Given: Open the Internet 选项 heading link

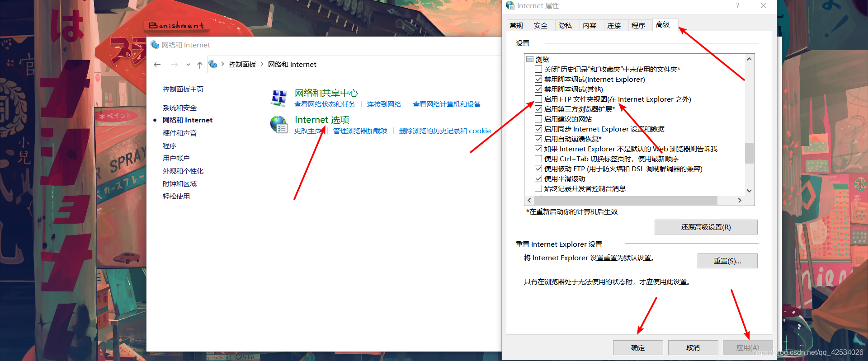Looking at the screenshot, I should point(322,120).
